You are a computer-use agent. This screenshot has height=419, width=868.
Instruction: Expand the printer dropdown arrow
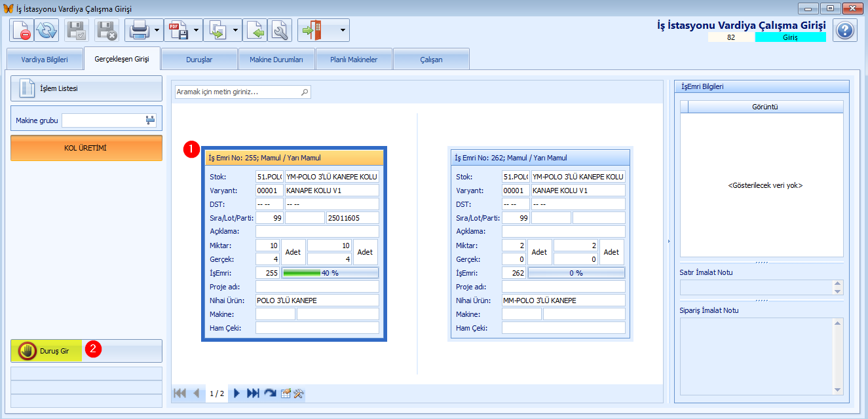click(157, 30)
